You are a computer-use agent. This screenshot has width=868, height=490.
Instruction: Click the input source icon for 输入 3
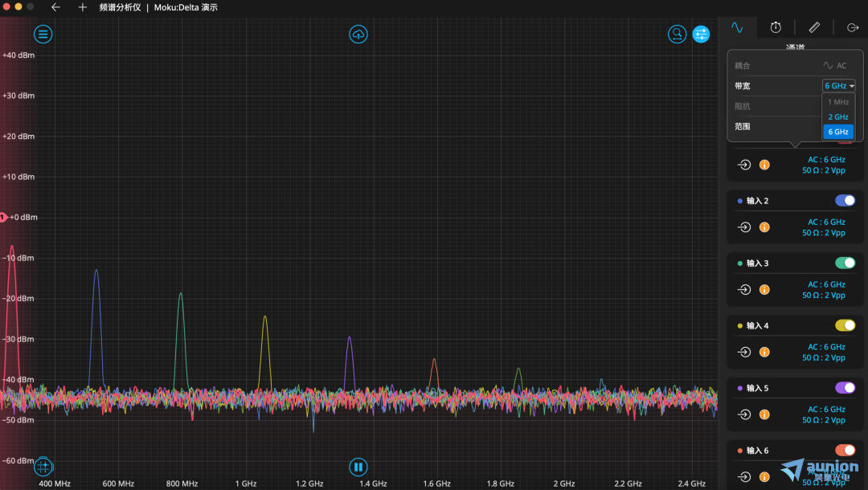coord(745,290)
